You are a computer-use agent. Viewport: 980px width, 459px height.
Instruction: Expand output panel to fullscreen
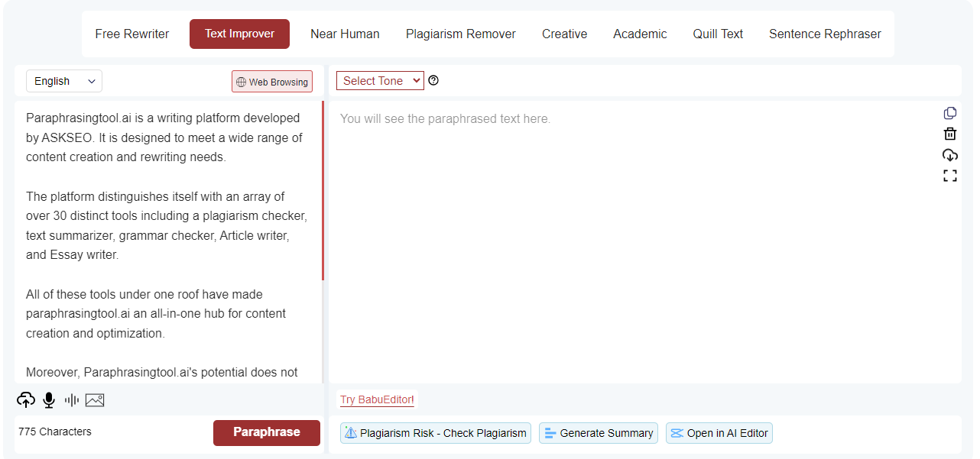[950, 176]
